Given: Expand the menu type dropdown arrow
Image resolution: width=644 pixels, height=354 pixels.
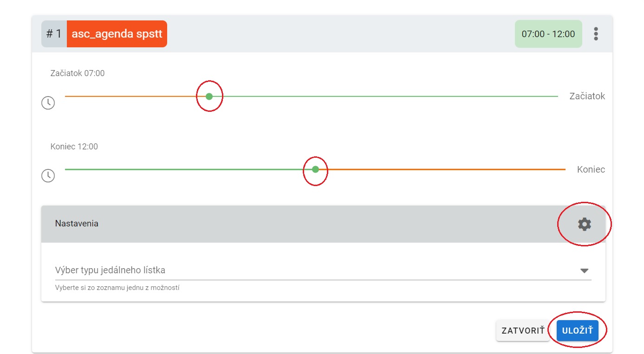Looking at the screenshot, I should (x=584, y=271).
